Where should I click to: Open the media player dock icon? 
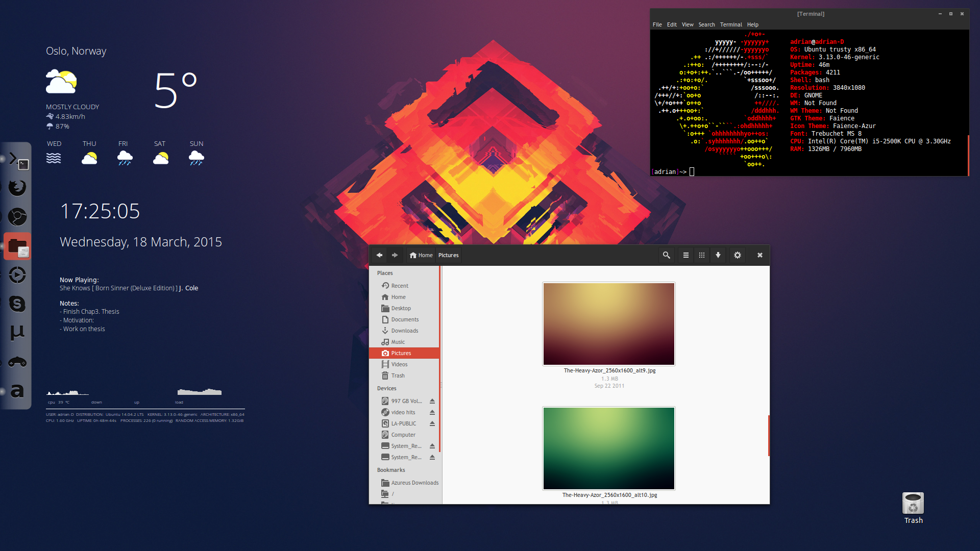pyautogui.click(x=17, y=275)
